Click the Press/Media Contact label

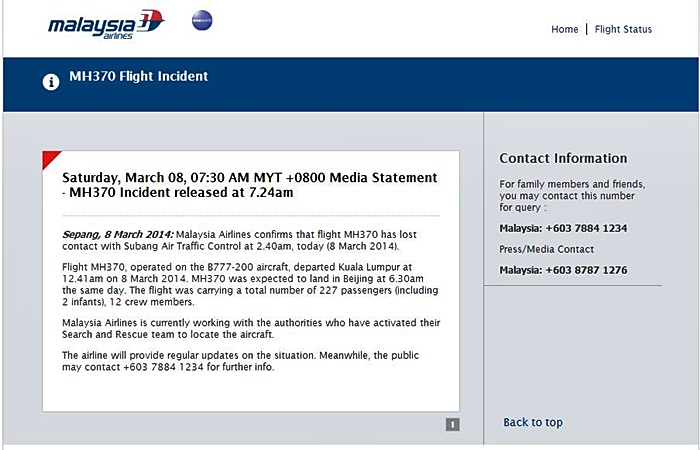(x=546, y=249)
